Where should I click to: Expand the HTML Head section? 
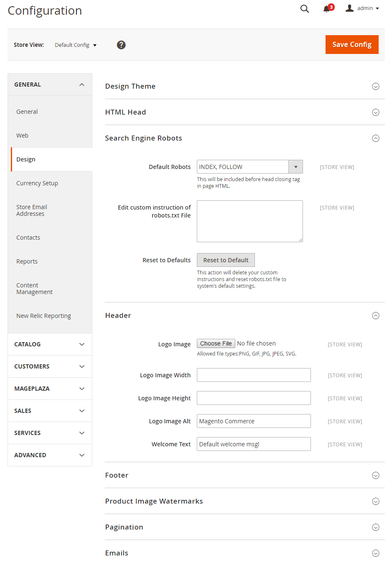point(375,112)
